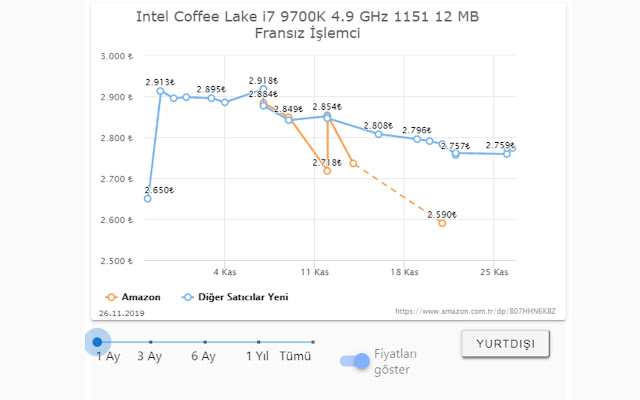Image resolution: width=640 pixels, height=400 pixels.
Task: Select the 6 Ay time range
Action: [x=202, y=342]
